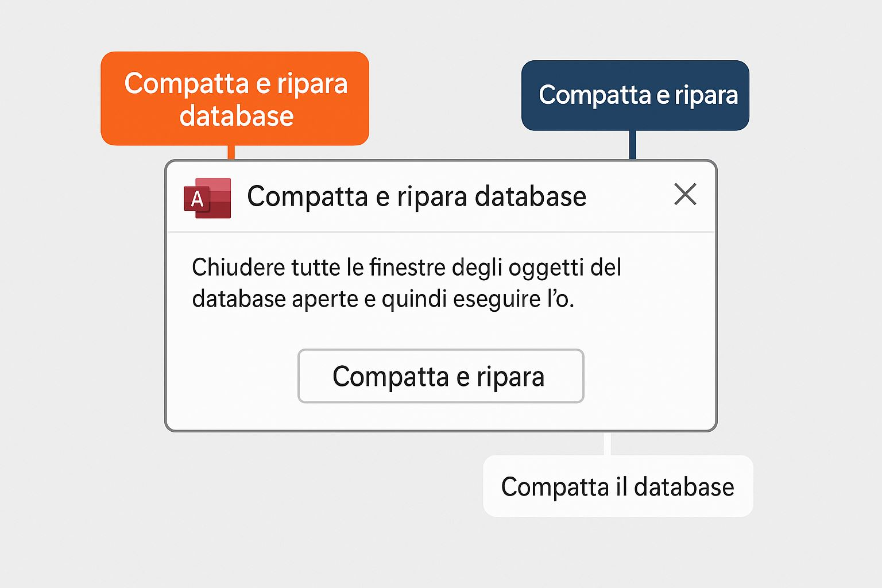
Task: Click the message line starting with database aperte
Action: tap(382, 299)
